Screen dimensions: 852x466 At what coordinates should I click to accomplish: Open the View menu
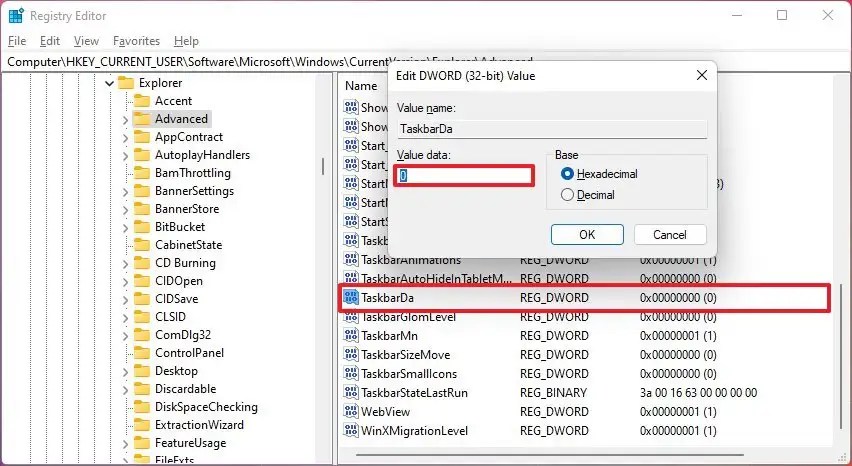pyautogui.click(x=86, y=41)
